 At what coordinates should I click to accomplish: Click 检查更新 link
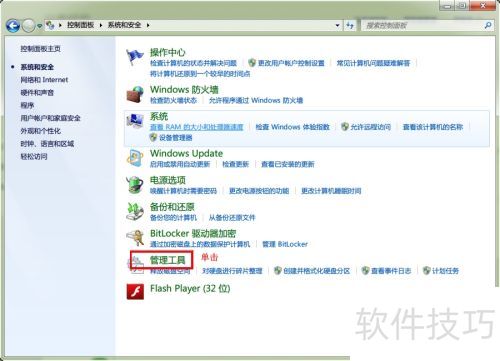(x=236, y=164)
